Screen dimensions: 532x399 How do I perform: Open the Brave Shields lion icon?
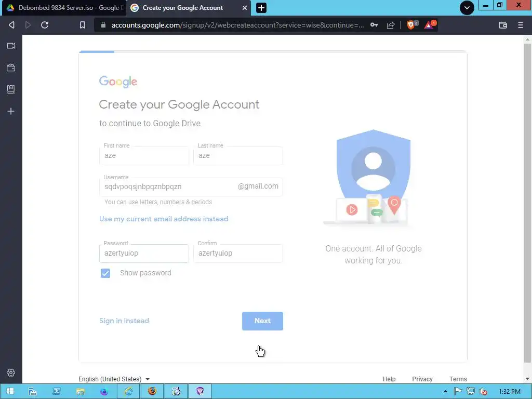pyautogui.click(x=411, y=25)
